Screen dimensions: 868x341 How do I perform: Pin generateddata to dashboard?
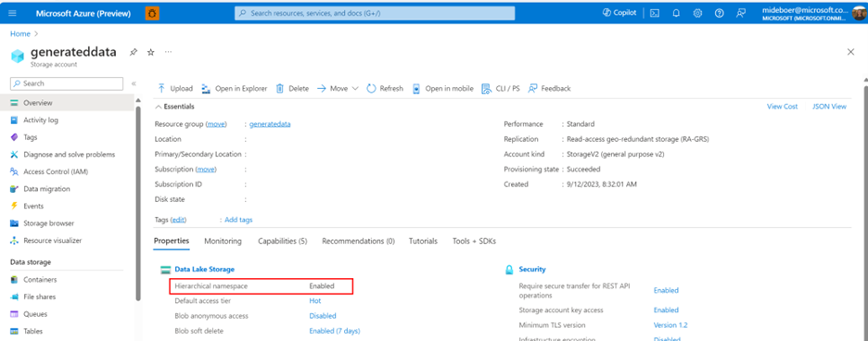pos(133,52)
